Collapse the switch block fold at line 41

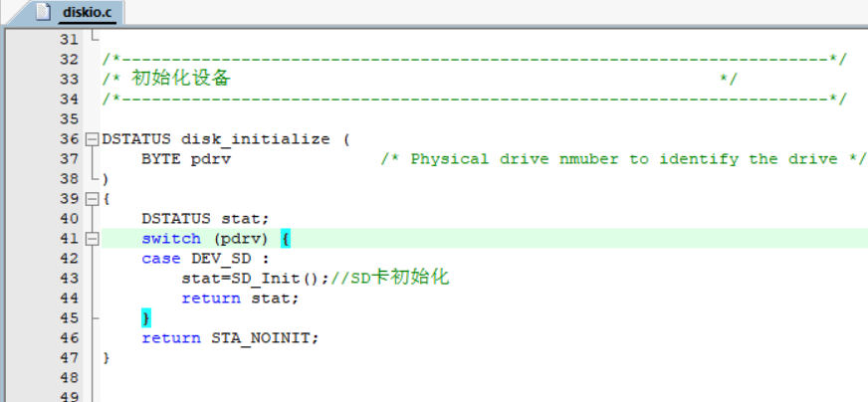[x=93, y=239]
